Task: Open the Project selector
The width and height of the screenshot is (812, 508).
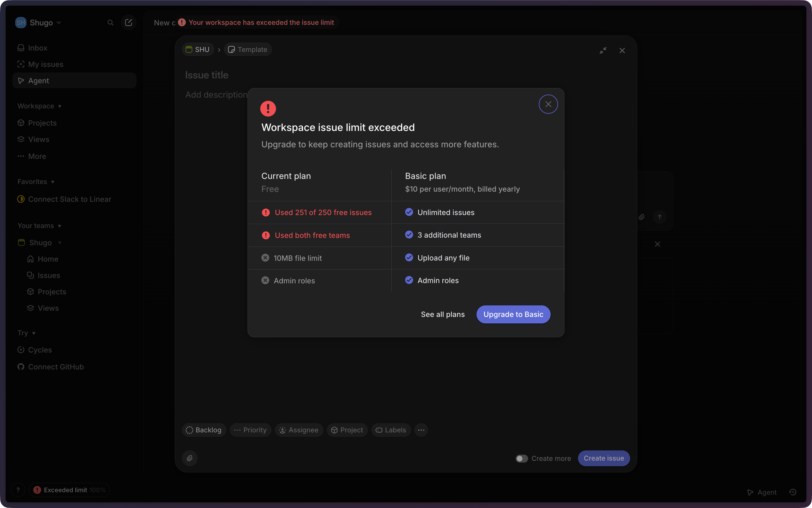Action: pyautogui.click(x=347, y=430)
